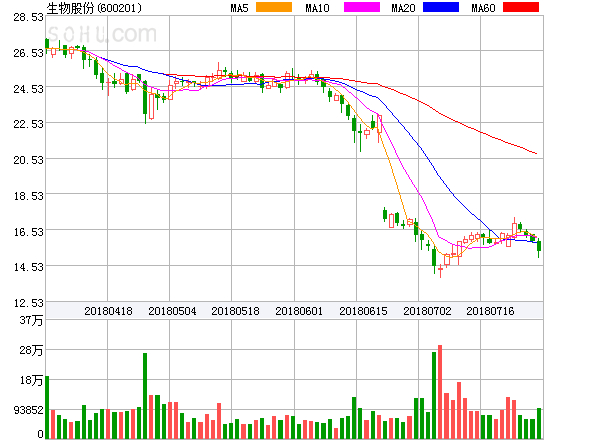Click the 14.53 price axis label
The width and height of the screenshot is (600, 440).
28,267
